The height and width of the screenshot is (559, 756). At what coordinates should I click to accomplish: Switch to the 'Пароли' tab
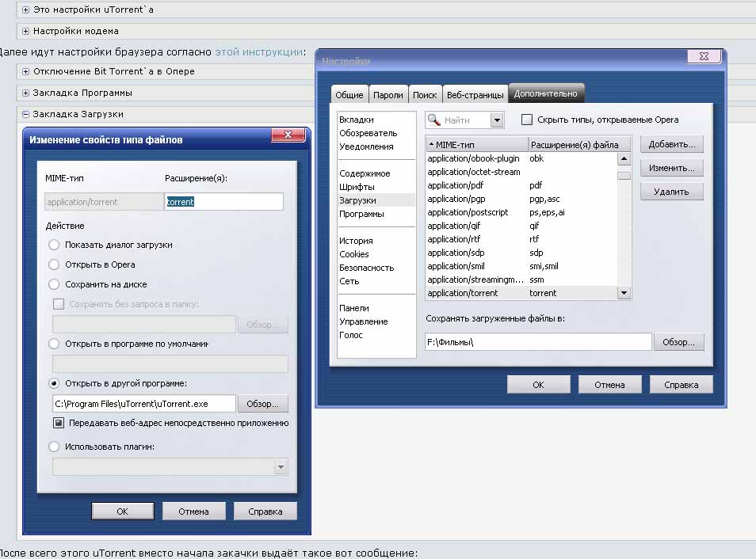pos(388,95)
